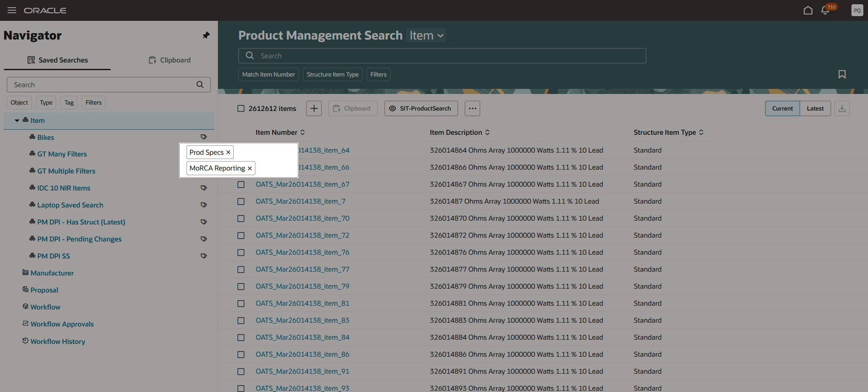Check the box for OATS_Mar26014138_item_67

pos(241,185)
